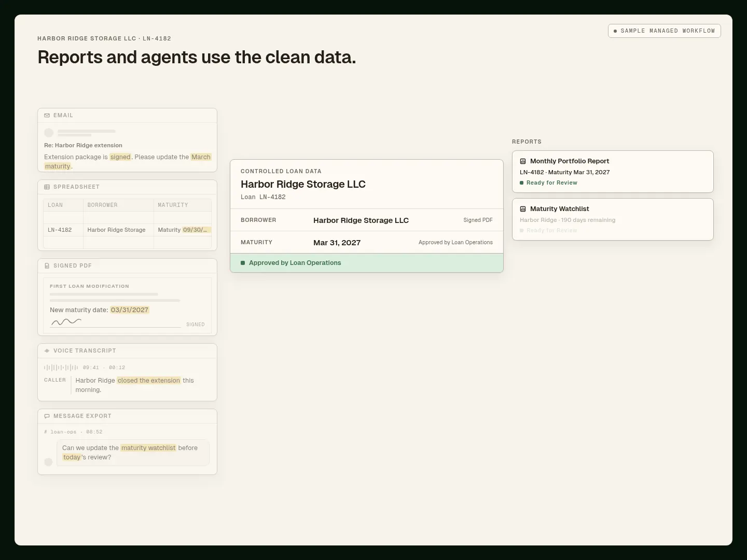
Task: Click the waveform icon beside Voice Transcript
Action: [x=47, y=351]
